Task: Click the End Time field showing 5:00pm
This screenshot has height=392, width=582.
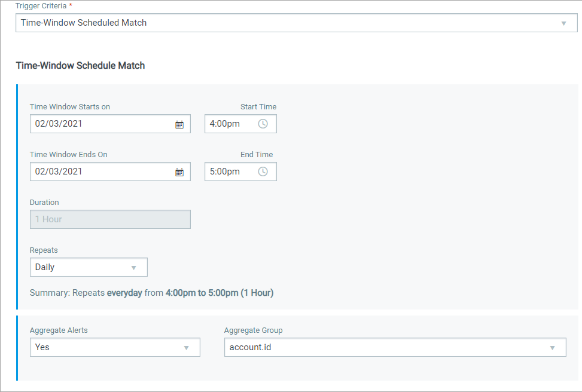Action: coord(240,171)
